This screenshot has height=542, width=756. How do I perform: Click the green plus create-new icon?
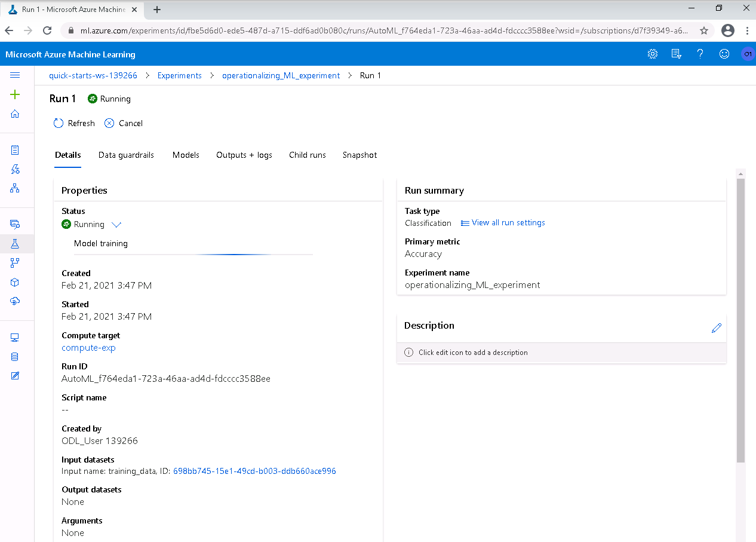(15, 94)
